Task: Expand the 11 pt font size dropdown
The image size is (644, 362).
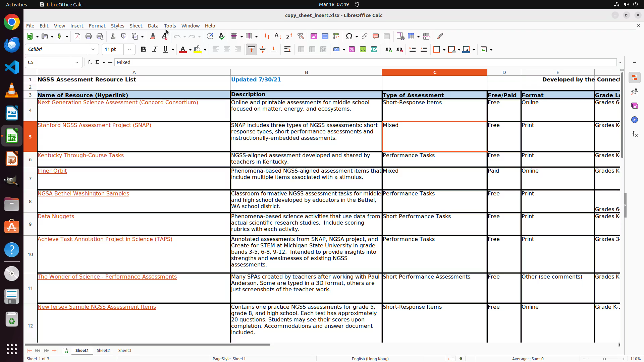Action: (x=129, y=49)
